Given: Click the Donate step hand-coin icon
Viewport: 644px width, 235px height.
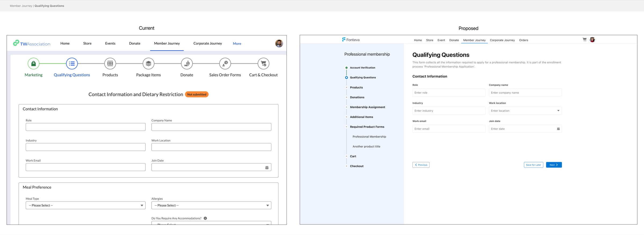Looking at the screenshot, I should (x=187, y=64).
